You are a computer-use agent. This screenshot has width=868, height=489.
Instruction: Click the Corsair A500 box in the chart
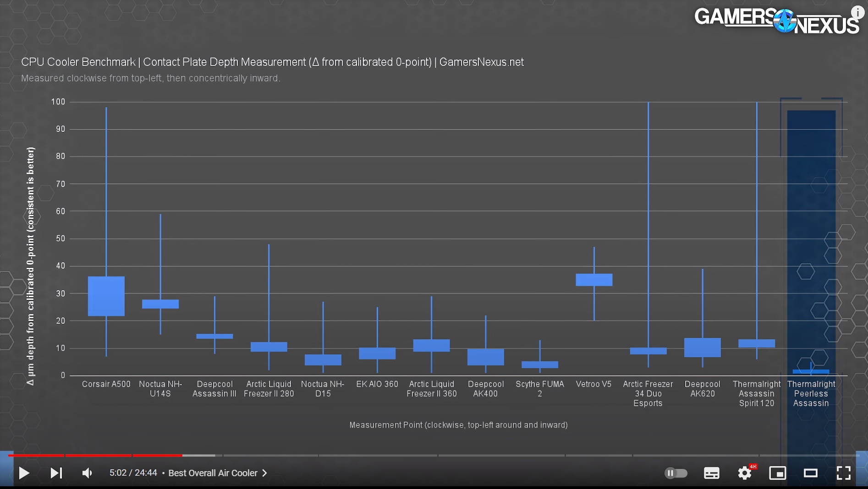click(106, 296)
